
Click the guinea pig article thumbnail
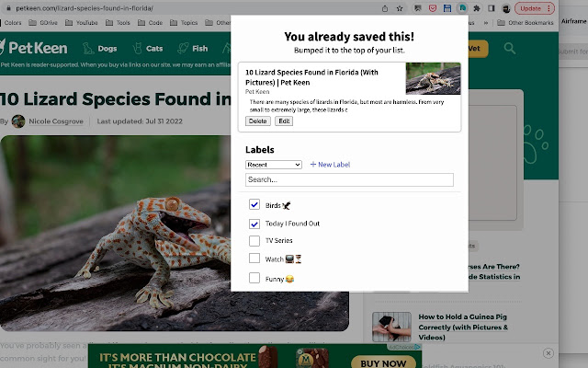click(391, 327)
